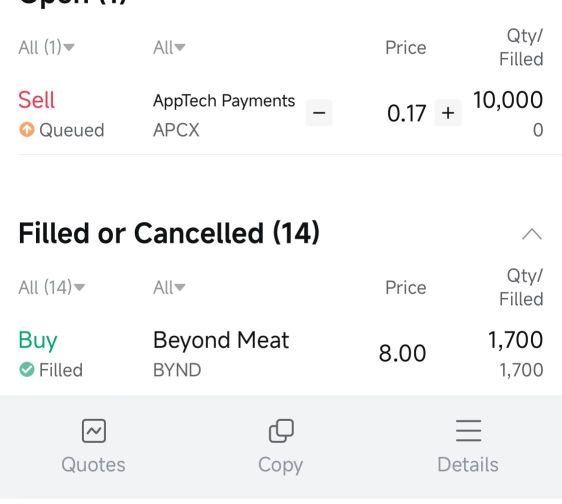Expand symbol All filter in Open section
The width and height of the screenshot is (562, 504).
(169, 47)
